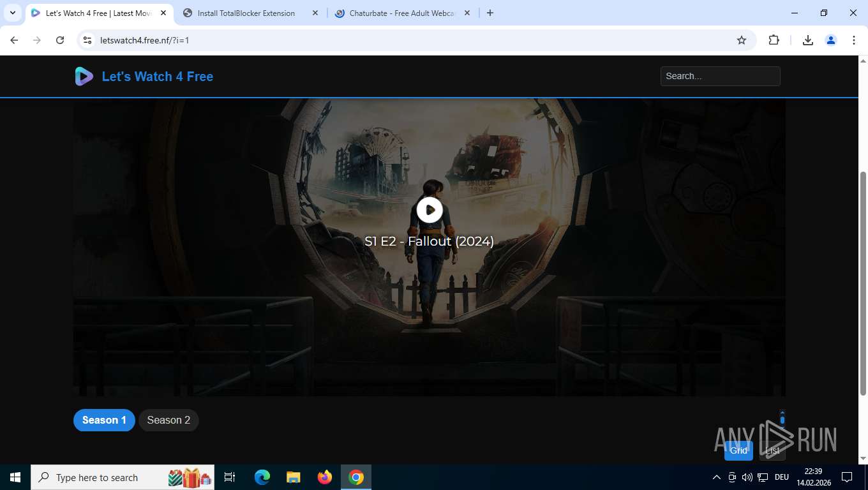Open Task View on the taskbar
This screenshot has width=868, height=490.
(230, 477)
